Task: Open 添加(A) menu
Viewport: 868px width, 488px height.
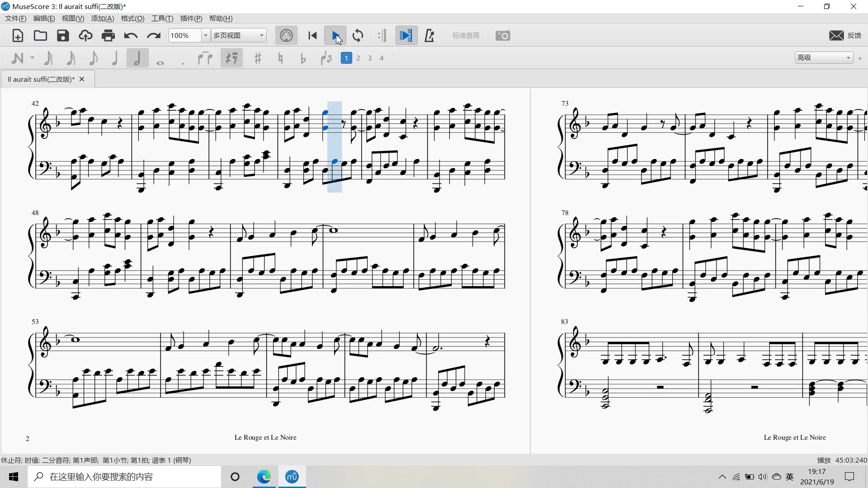Action: (103, 19)
